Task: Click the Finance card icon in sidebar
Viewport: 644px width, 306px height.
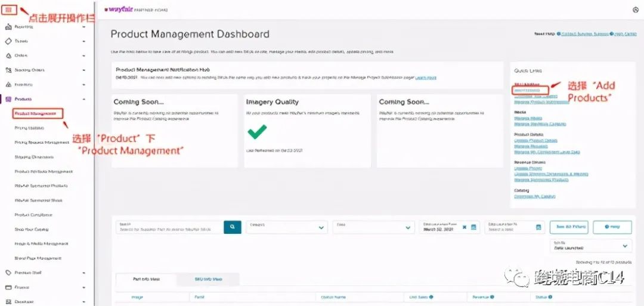Action: 8,287
